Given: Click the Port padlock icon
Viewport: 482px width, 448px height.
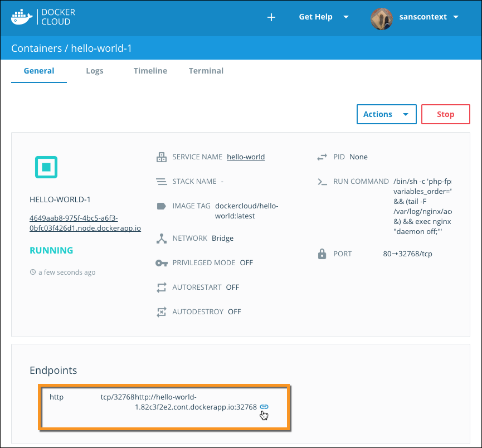Looking at the screenshot, I should pyautogui.click(x=322, y=254).
